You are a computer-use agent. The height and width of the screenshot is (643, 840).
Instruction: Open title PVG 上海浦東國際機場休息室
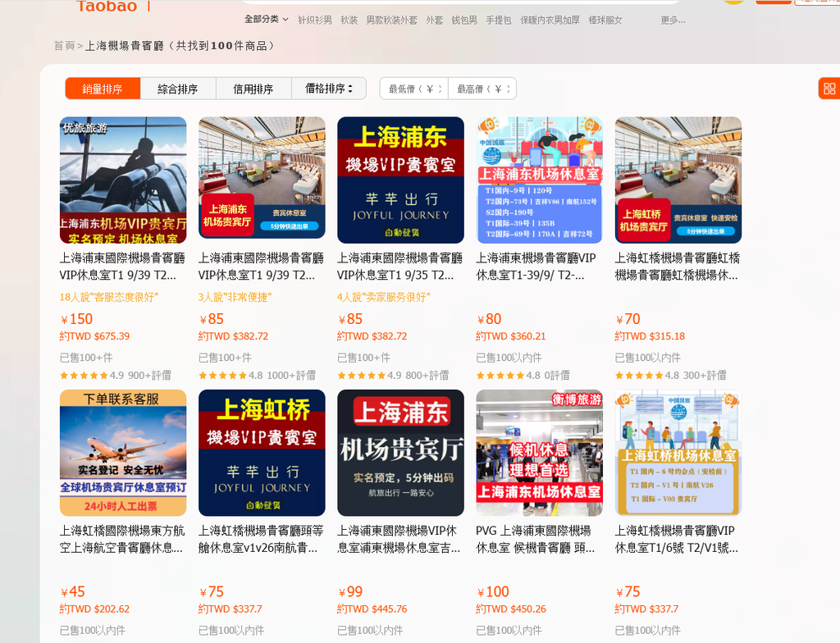tap(535, 539)
